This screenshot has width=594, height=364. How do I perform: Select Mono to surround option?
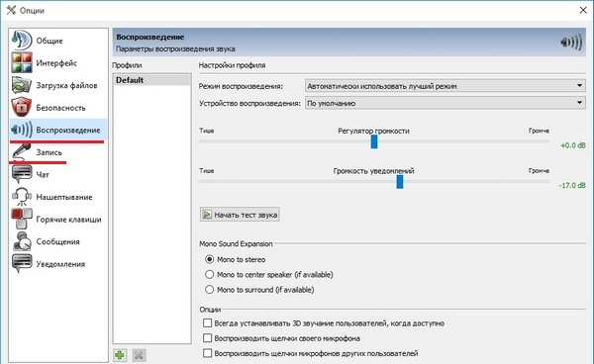(209, 290)
